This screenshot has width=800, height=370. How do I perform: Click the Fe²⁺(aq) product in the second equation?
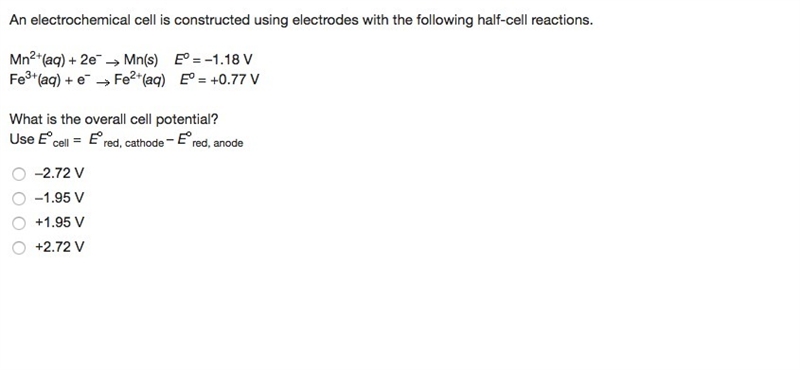140,80
